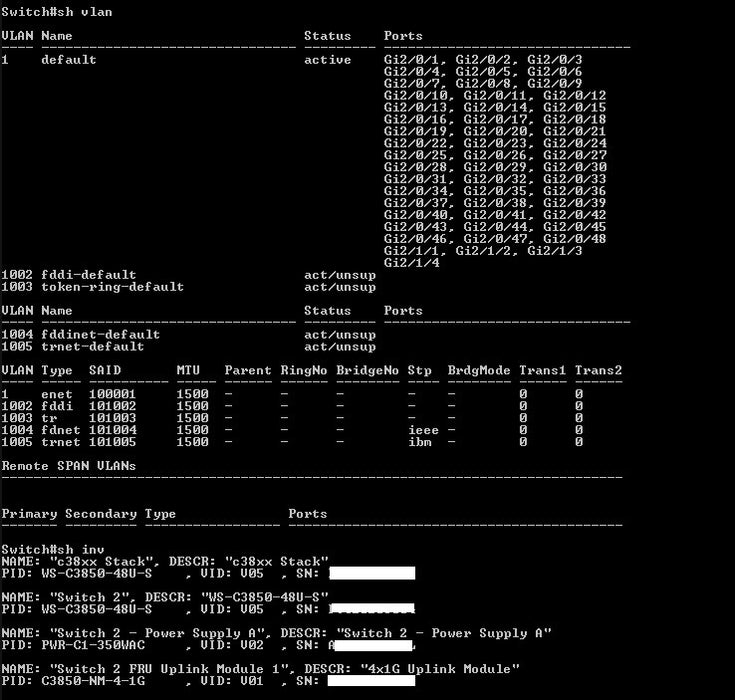This screenshot has height=700, width=735.
Task: Select VLAN name 'default' in first table
Action: [x=69, y=60]
